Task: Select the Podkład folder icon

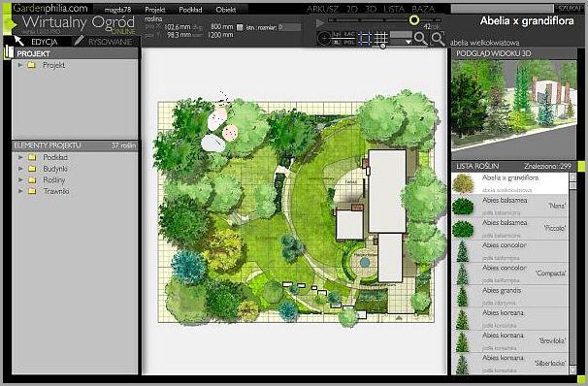Action: coord(32,157)
